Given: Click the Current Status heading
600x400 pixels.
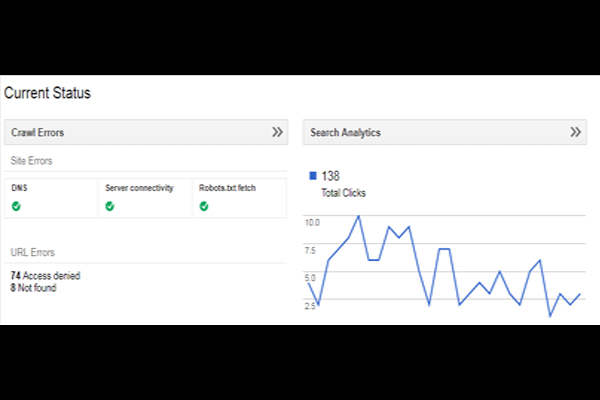Looking at the screenshot, I should click(x=47, y=93).
